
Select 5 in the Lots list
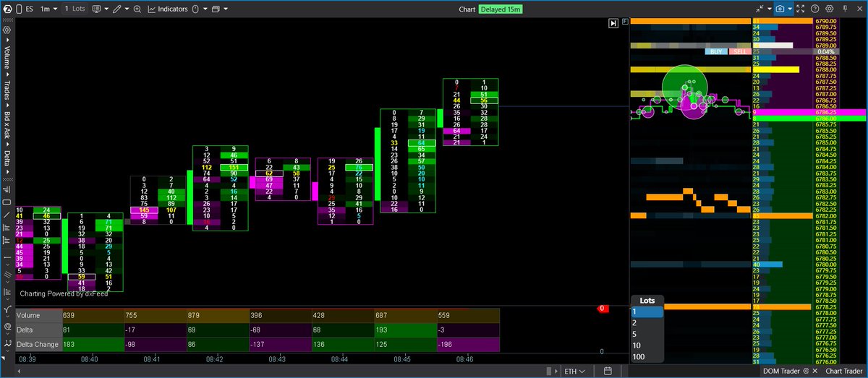(647, 334)
